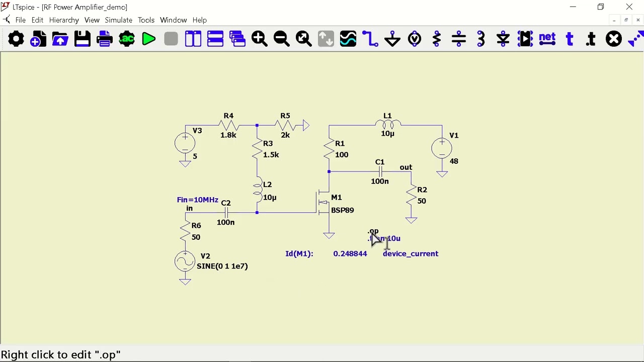The height and width of the screenshot is (362, 644).
Task: Place a capacitor component
Action: [458, 39]
